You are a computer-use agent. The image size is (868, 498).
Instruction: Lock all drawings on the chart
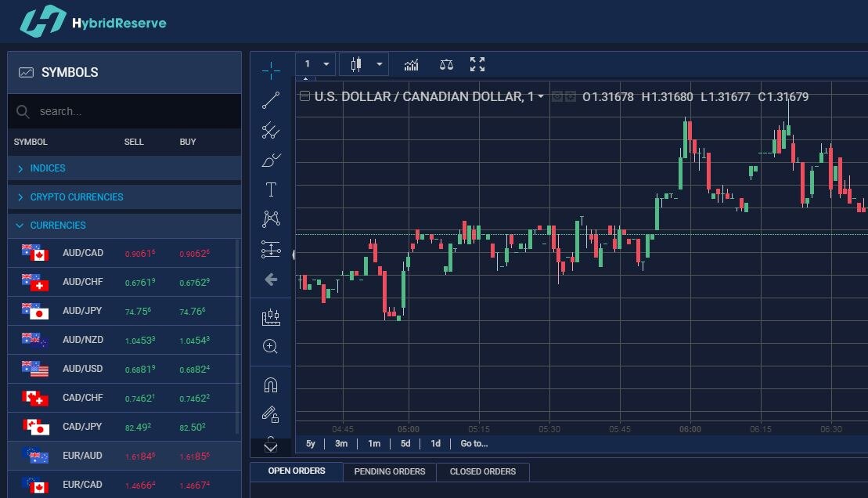pyautogui.click(x=271, y=413)
